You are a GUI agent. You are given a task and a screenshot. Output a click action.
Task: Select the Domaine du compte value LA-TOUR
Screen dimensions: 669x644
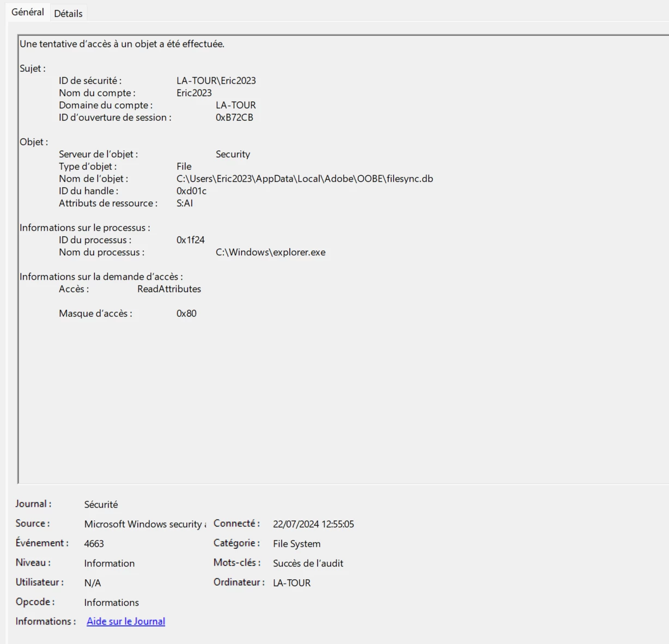[x=235, y=105]
